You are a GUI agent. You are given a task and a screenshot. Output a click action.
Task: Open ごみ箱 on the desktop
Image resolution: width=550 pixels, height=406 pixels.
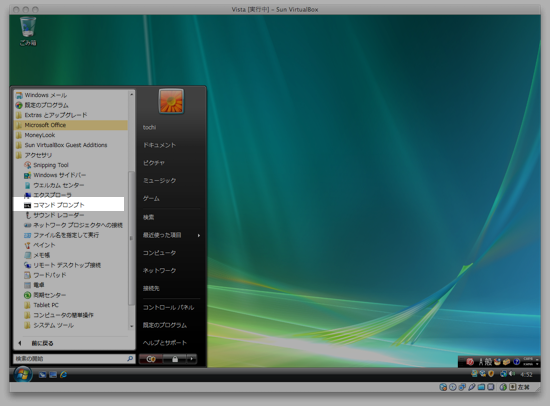[x=28, y=32]
